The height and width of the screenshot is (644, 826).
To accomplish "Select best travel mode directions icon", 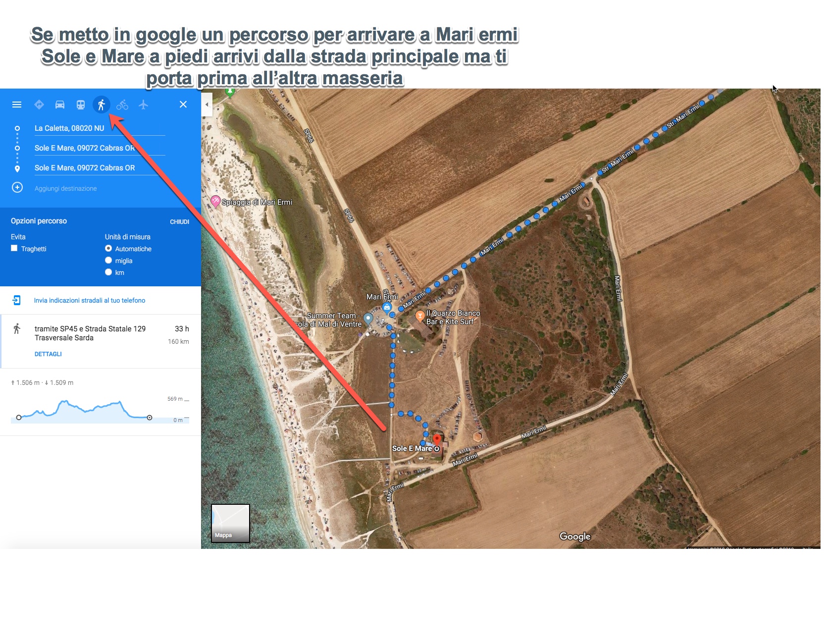I will point(39,105).
